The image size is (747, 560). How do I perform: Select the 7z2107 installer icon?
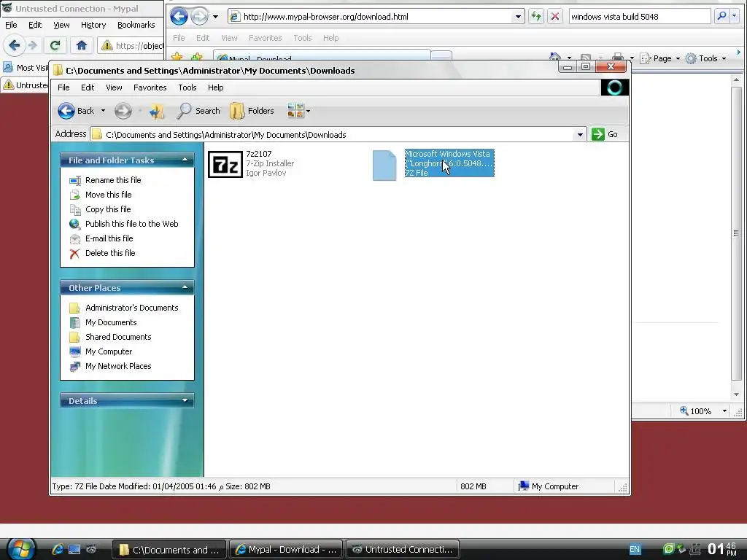[x=225, y=165]
